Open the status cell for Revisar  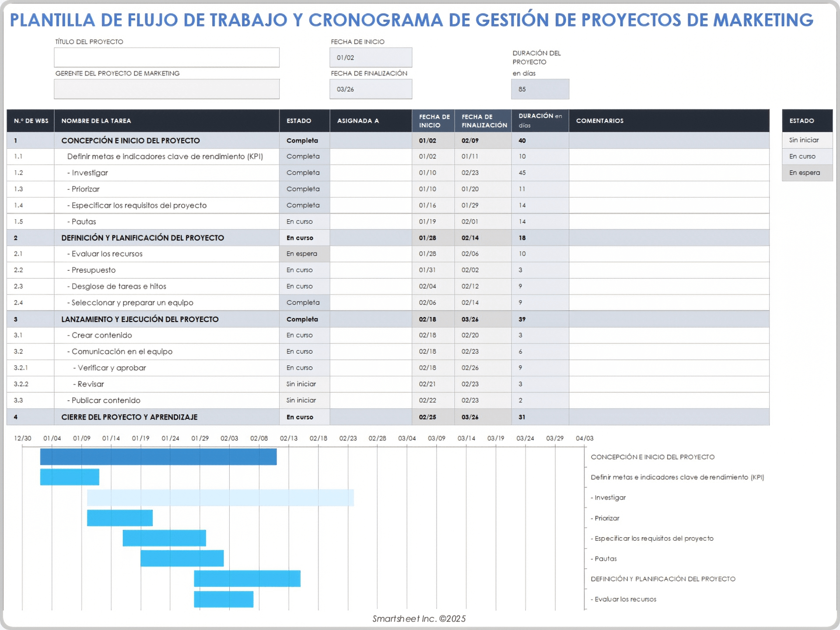tap(304, 384)
